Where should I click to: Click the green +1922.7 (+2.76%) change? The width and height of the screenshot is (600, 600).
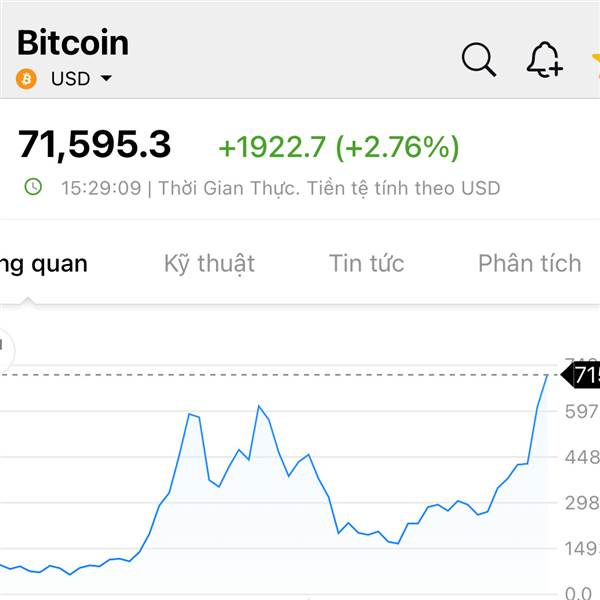pos(339,147)
